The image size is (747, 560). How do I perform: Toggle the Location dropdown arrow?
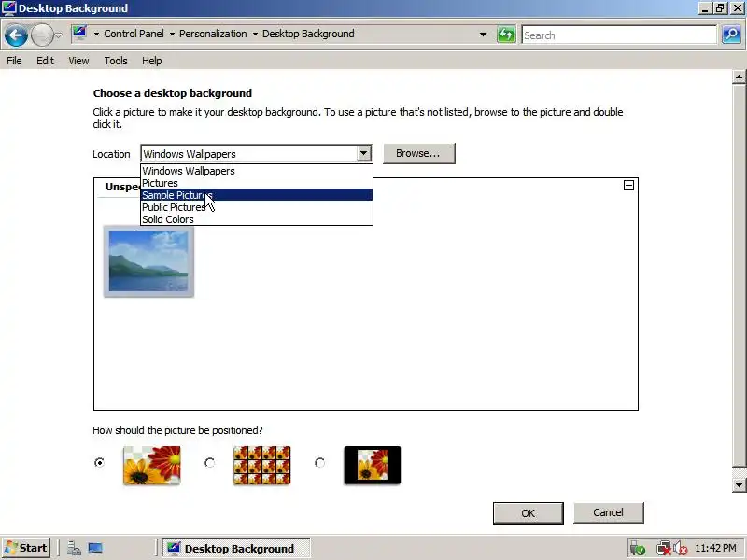pyautogui.click(x=363, y=154)
